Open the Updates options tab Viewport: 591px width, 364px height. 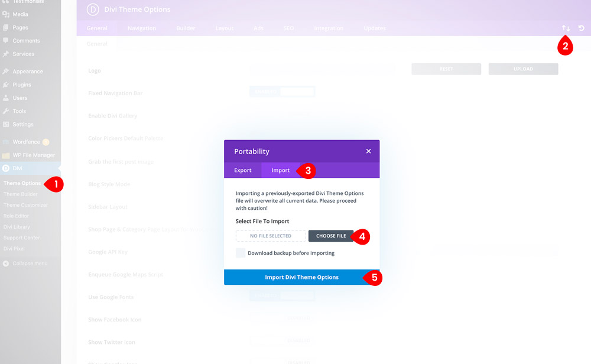(x=375, y=28)
